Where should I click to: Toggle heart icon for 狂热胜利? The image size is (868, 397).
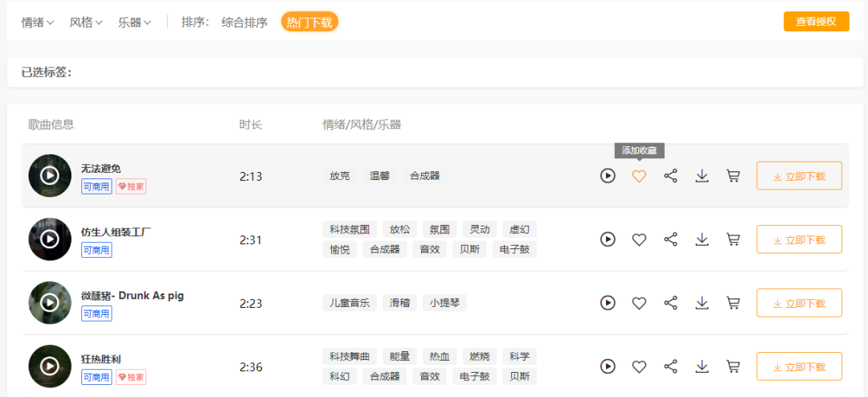click(639, 366)
